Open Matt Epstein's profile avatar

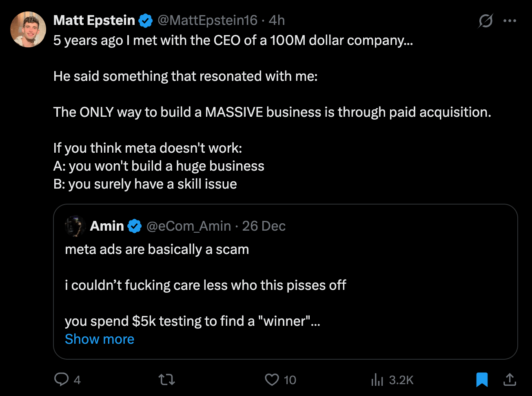click(28, 29)
